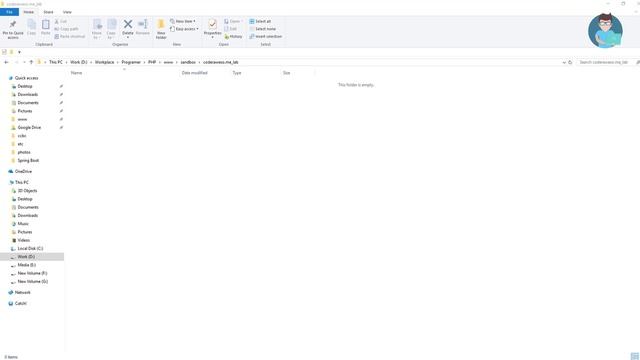Click the Copy to icon

pyautogui.click(x=111, y=24)
